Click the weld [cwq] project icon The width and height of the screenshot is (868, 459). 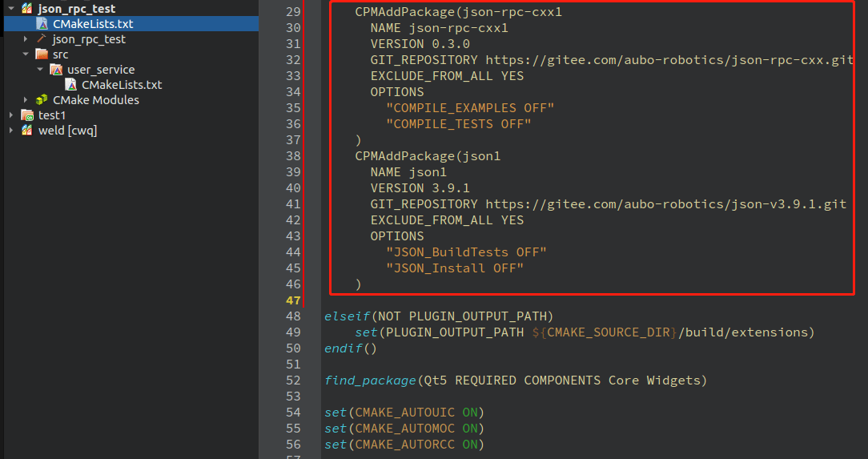click(26, 130)
